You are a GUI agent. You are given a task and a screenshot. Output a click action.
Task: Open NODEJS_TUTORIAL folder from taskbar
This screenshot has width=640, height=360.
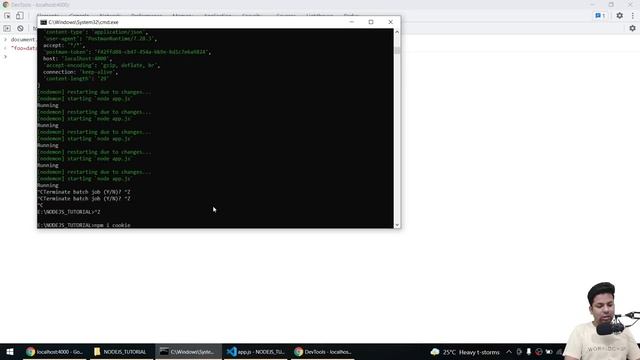120,351
